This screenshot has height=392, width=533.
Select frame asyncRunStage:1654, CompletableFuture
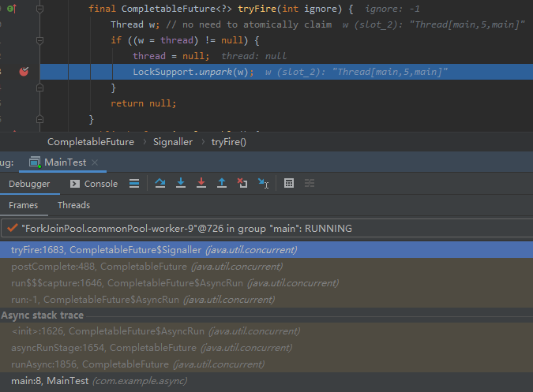coord(267,348)
